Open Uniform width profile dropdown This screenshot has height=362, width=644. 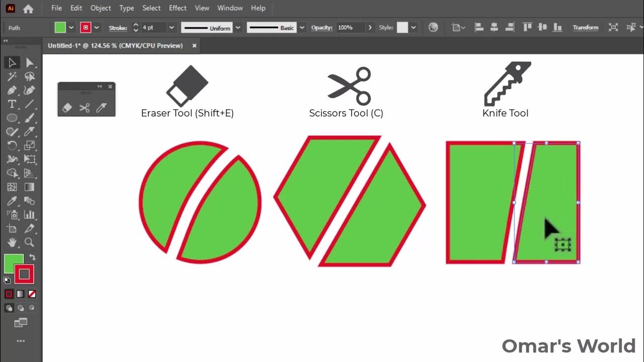[x=238, y=28]
